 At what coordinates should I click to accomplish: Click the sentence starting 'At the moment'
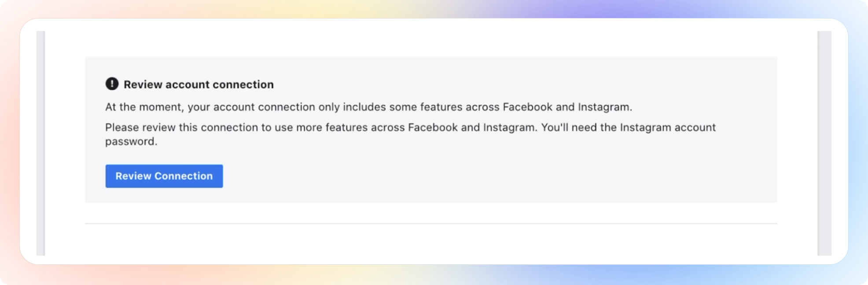pos(368,107)
